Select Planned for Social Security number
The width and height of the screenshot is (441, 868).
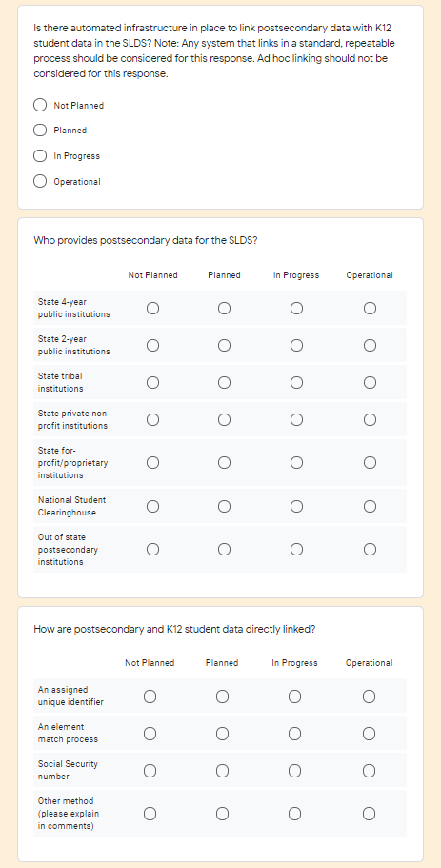[223, 771]
